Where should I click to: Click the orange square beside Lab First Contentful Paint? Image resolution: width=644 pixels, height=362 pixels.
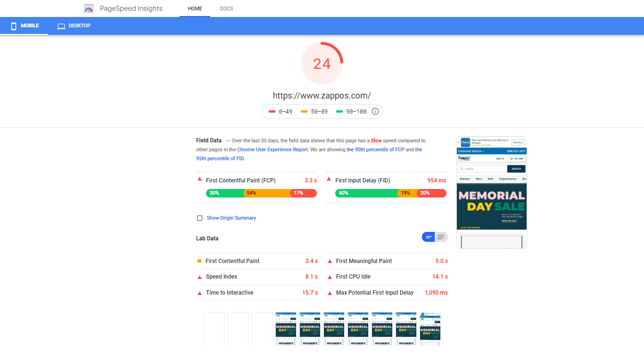tap(199, 261)
